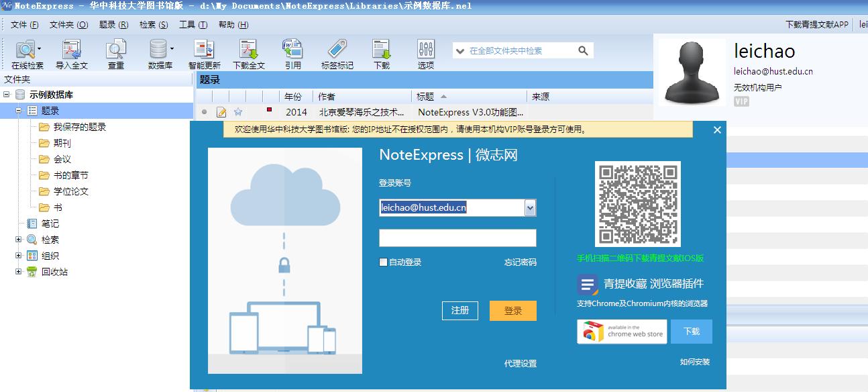The height and width of the screenshot is (392, 868).
Task: Open the 数据库 dropdown arrow
Action: [172, 49]
